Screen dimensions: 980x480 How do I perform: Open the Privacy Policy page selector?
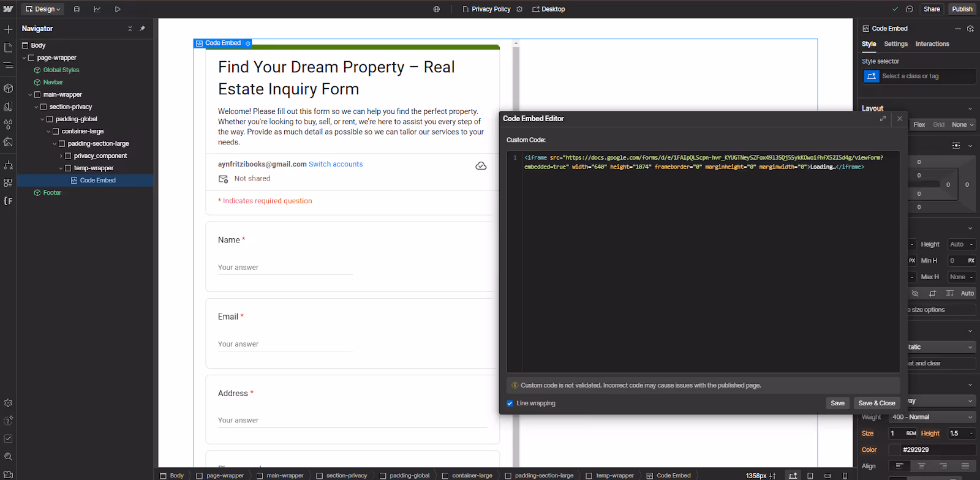(x=486, y=9)
